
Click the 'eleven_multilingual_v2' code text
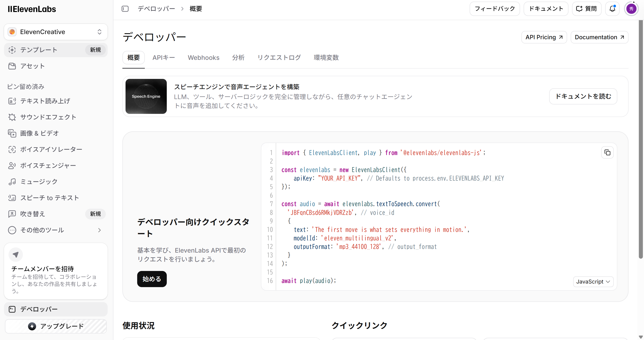coord(357,238)
